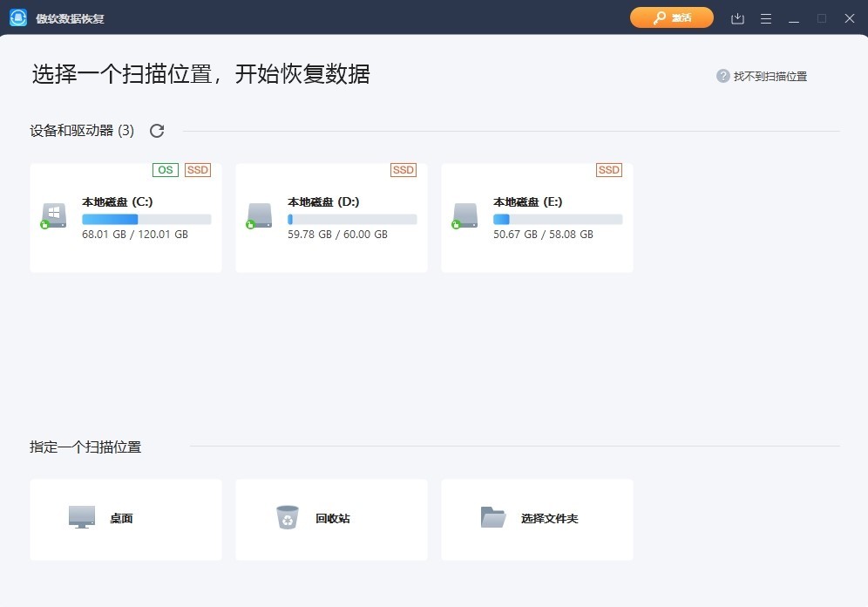
Task: Select the local disk C: drive icon
Action: 54,215
